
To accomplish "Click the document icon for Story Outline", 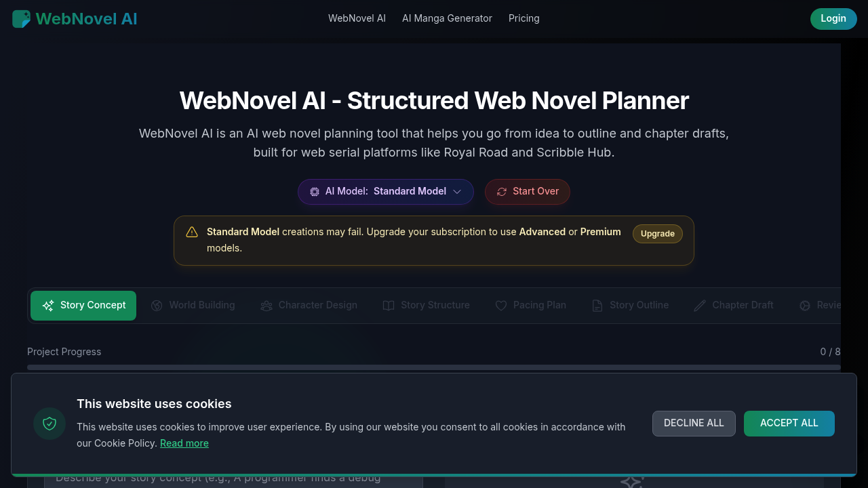I will coord(597,306).
